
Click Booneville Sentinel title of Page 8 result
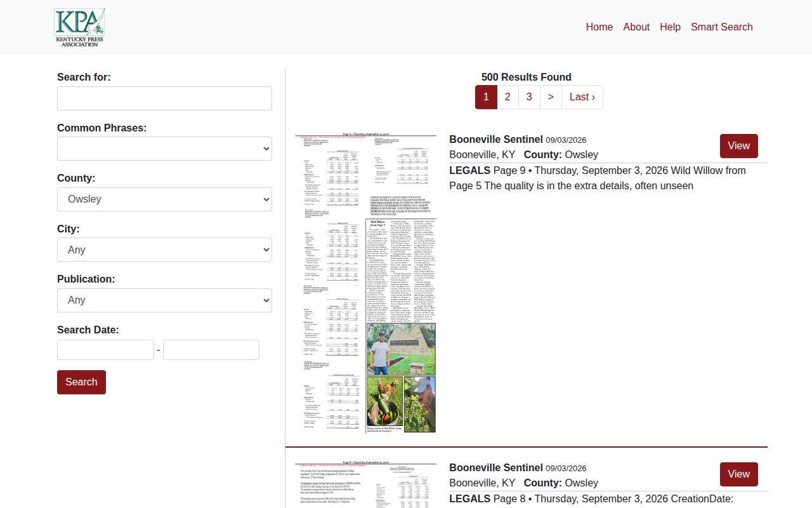[x=496, y=468]
